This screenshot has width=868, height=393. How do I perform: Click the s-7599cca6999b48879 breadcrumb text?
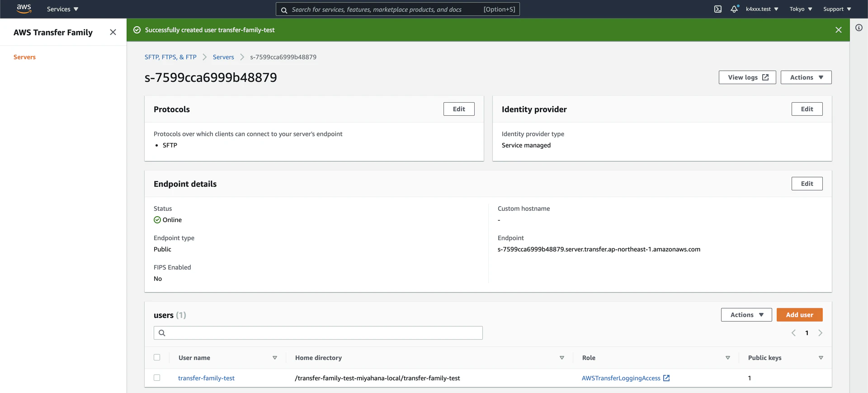(x=283, y=57)
